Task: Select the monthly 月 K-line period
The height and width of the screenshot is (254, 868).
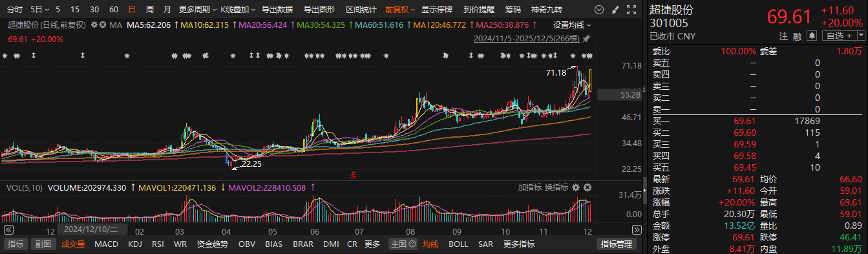Action: coord(167,10)
